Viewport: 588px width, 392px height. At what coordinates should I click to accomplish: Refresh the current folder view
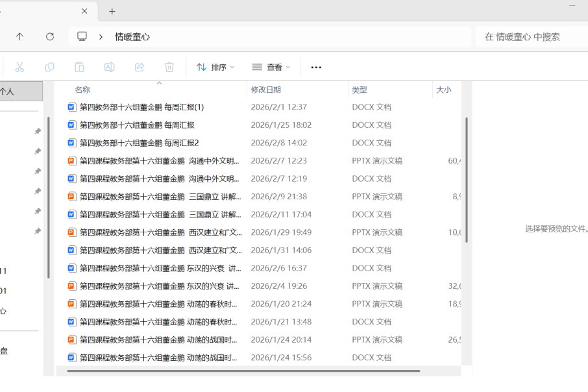click(50, 36)
